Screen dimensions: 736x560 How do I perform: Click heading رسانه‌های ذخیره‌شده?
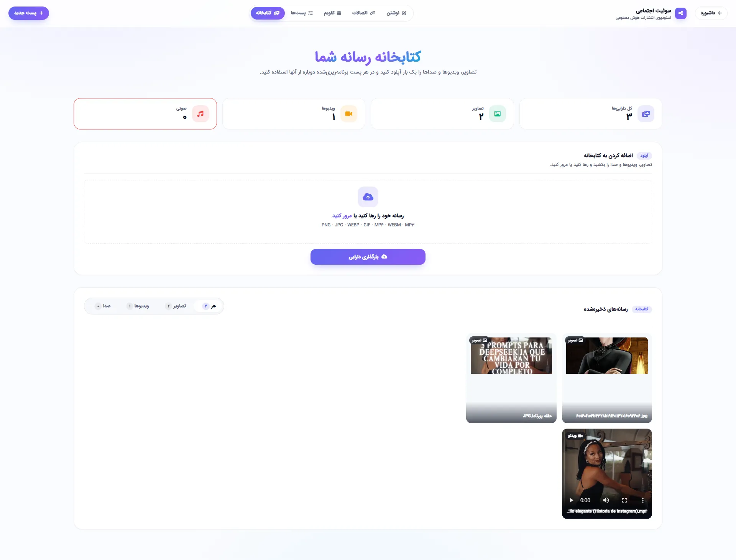point(606,309)
